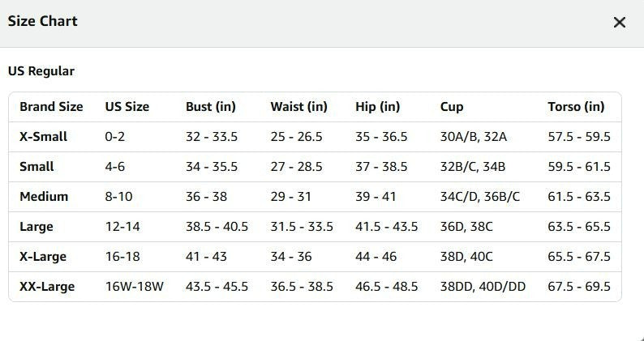Click the 38DD, 40D/DD cup cell
The image size is (644, 341).
point(483,287)
